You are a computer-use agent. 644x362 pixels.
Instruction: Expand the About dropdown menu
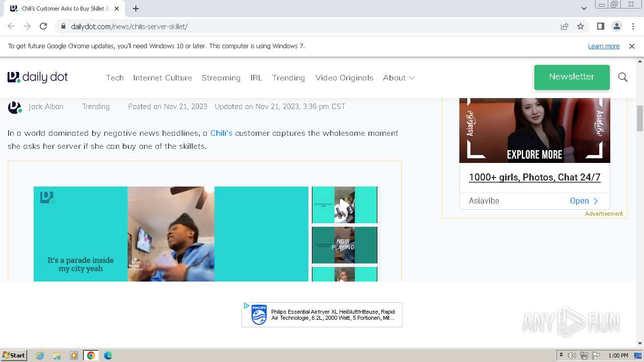coord(398,78)
